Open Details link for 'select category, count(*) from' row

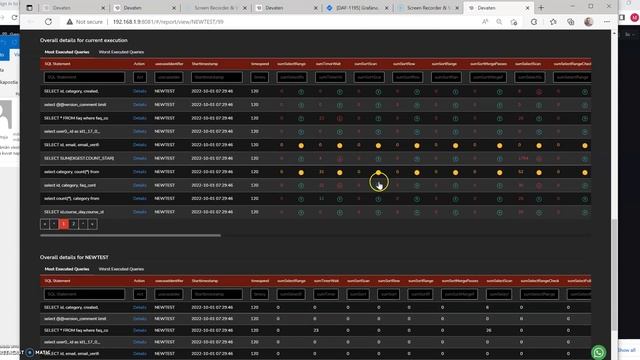click(140, 172)
